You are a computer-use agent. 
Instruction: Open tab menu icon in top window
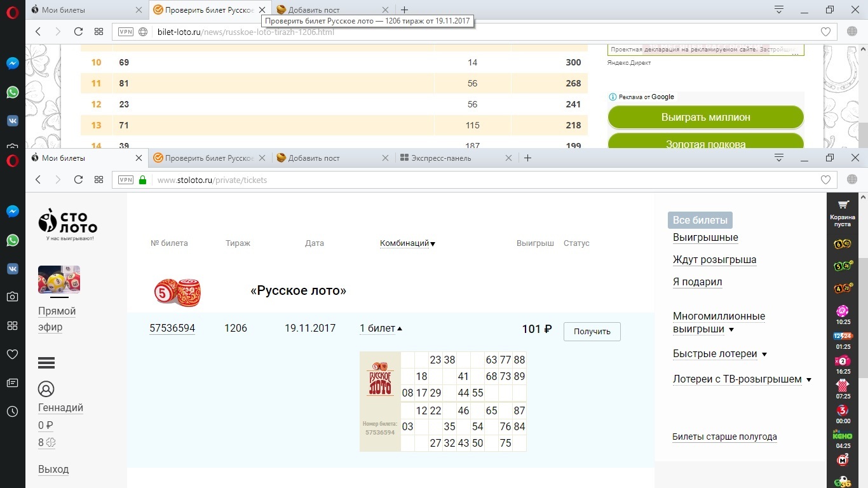[x=780, y=10]
